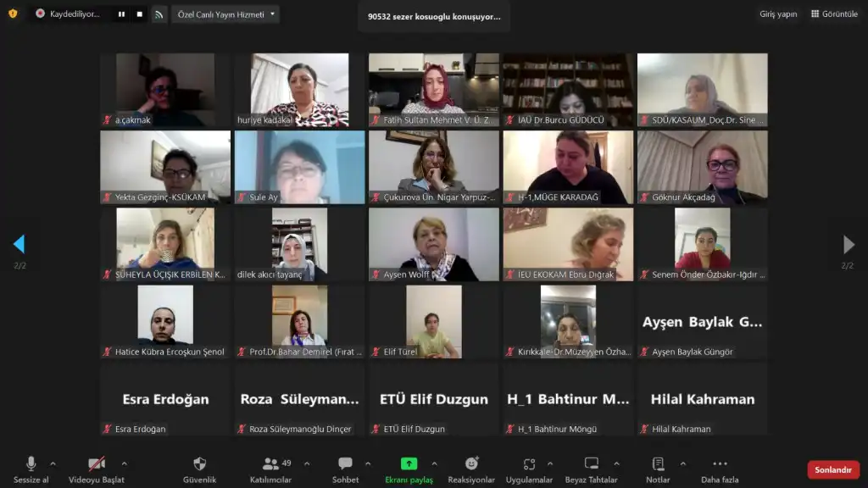
Task: Open the Sohbet chat panel
Action: pos(345,464)
